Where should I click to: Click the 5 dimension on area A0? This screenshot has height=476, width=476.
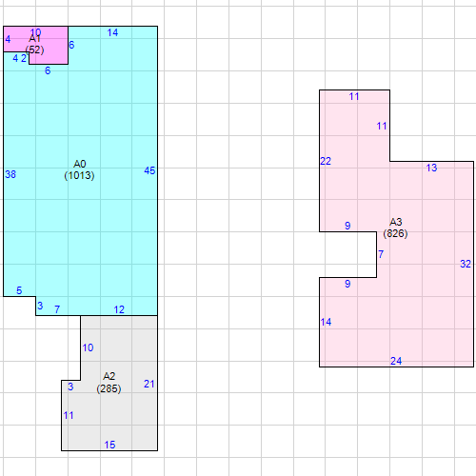(x=19, y=290)
